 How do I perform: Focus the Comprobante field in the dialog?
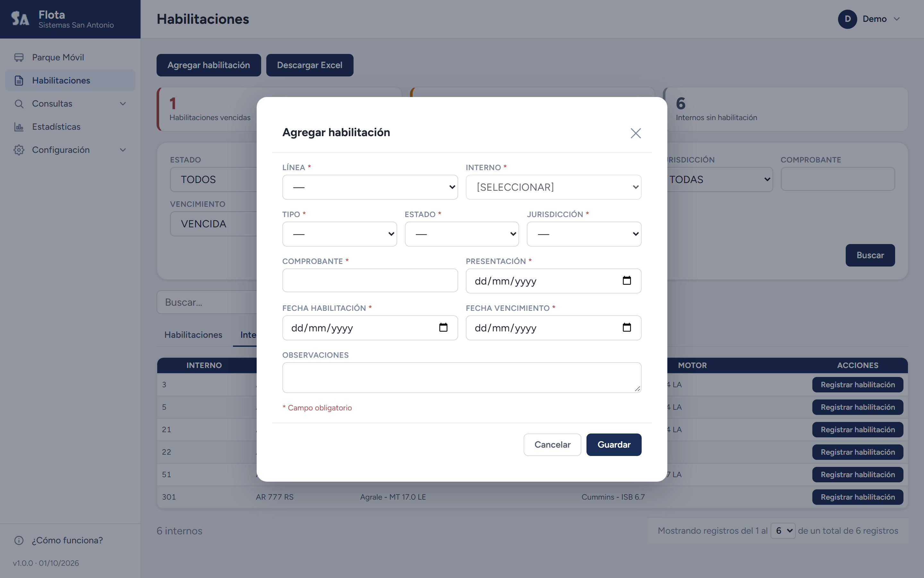click(370, 281)
